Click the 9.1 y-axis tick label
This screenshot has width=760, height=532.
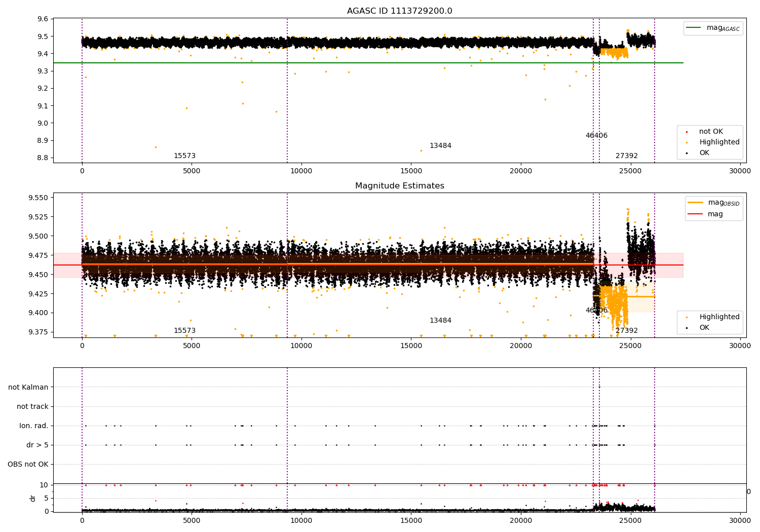point(43,106)
